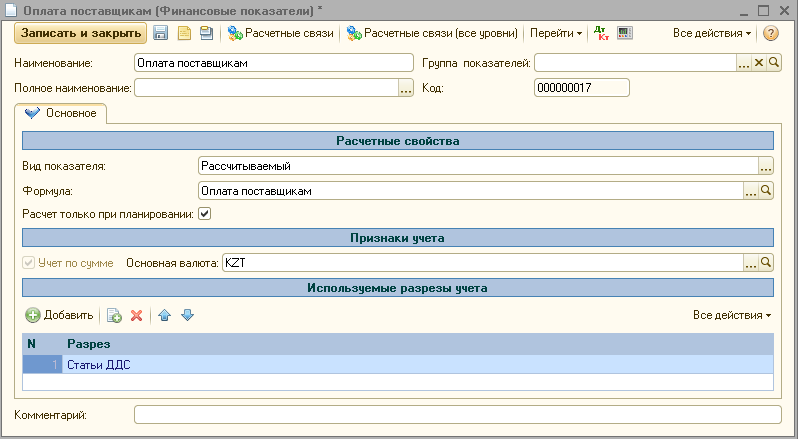Toggle the Учет по сумме checkbox
This screenshot has width=798, height=439.
point(28,263)
